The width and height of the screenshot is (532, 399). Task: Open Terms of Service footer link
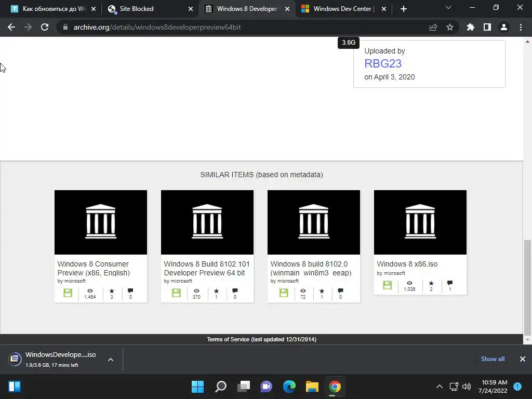pyautogui.click(x=262, y=339)
